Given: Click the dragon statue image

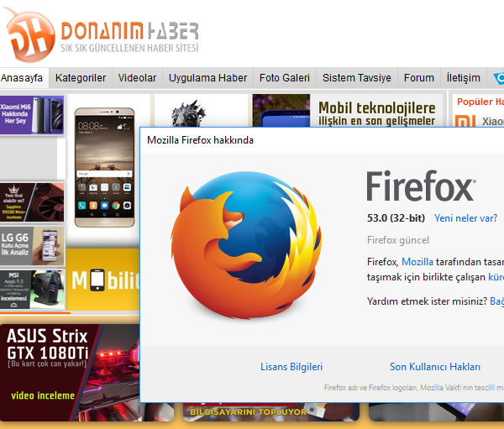Looking at the screenshot, I should [188, 113].
